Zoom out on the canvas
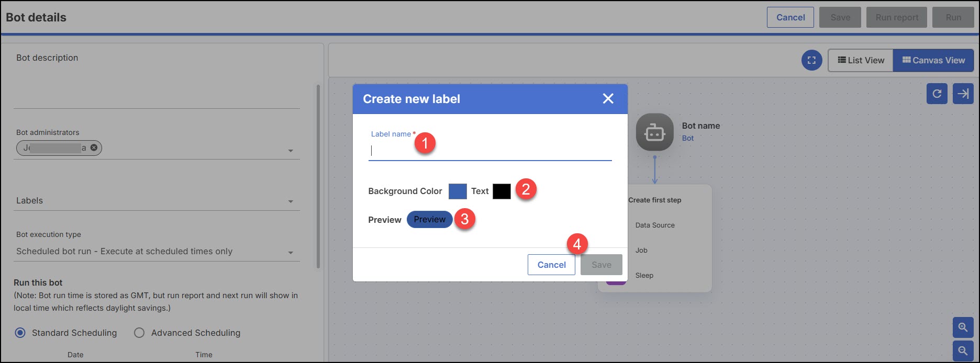Screen dimensions: 980x363 963,350
